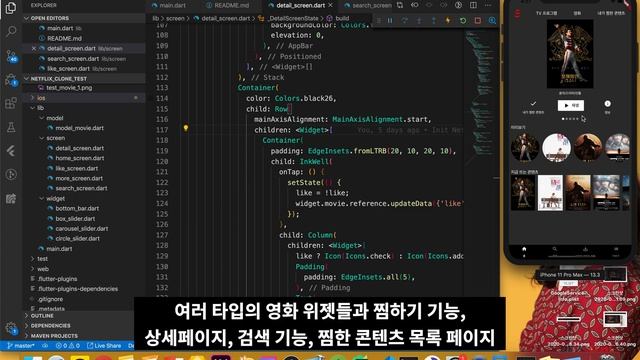
Task: Tap the large movie poster in simulator
Action: tap(570, 54)
